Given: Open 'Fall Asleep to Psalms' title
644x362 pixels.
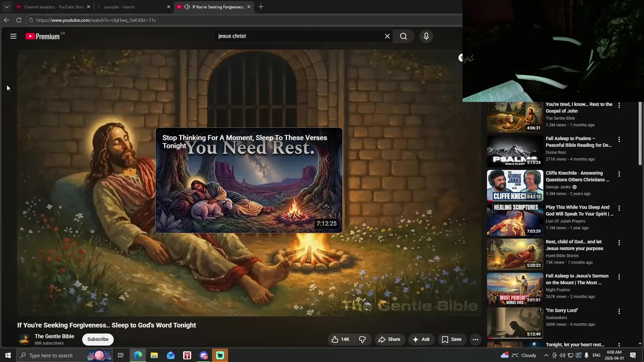Looking at the screenshot, I should (579, 142).
